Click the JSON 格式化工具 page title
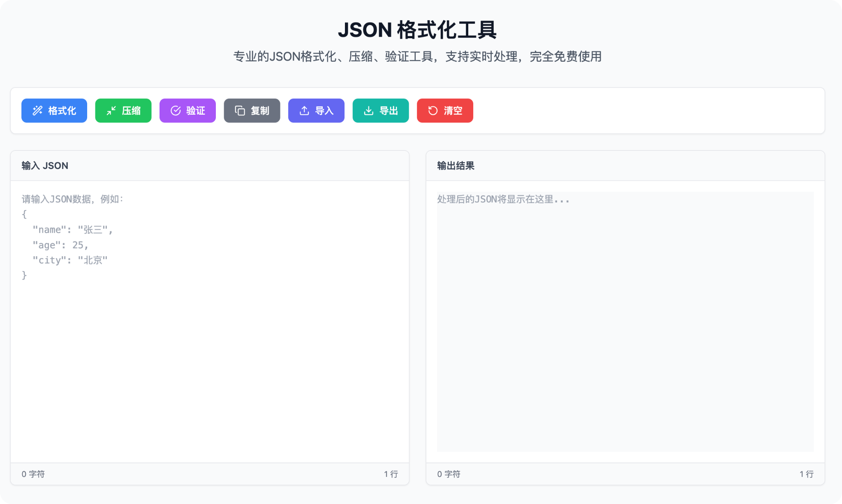This screenshot has height=504, width=842. pyautogui.click(x=417, y=30)
